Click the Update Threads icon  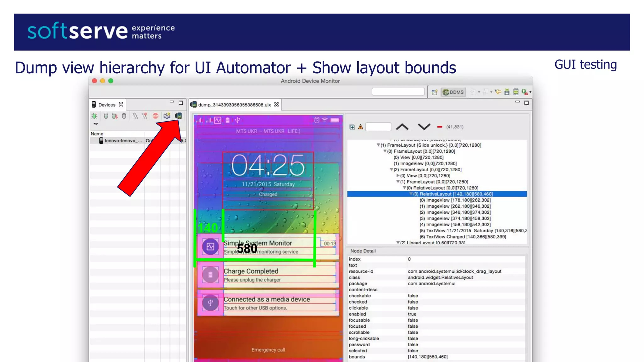pyautogui.click(x=135, y=116)
